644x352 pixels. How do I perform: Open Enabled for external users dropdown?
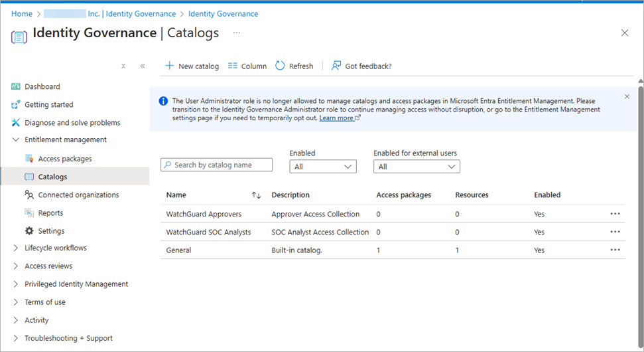[417, 167]
